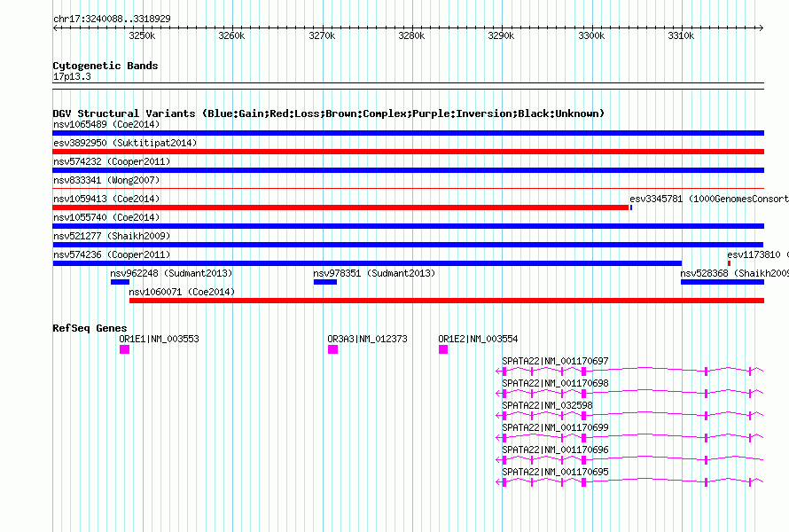Click the nsv962248 (Sudmant2013) label
This screenshot has width=789, height=532.
[172, 273]
